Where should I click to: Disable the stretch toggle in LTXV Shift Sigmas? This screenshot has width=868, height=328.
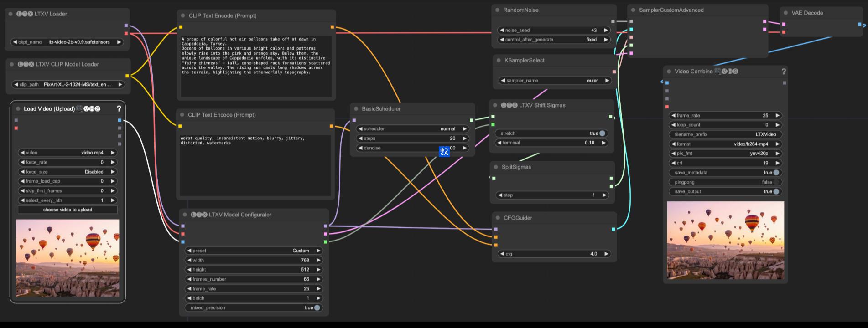pyautogui.click(x=602, y=133)
